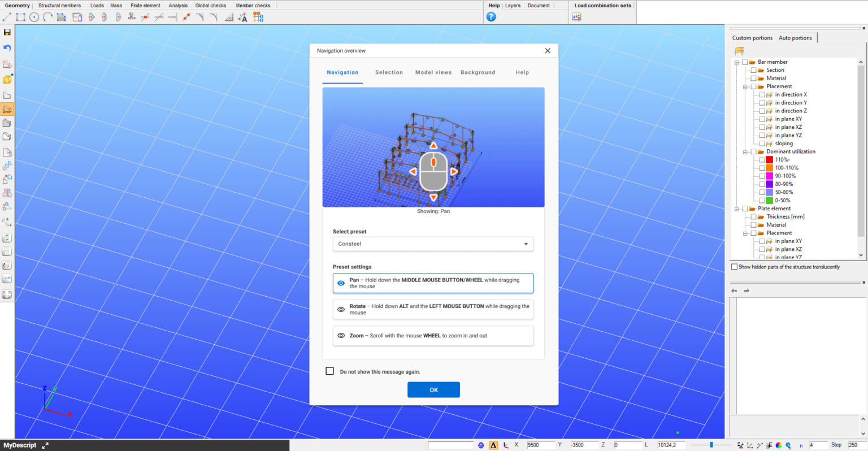Screen dimensions: 868x451
Task: Click the blue Help question mark icon
Action: pos(491,17)
